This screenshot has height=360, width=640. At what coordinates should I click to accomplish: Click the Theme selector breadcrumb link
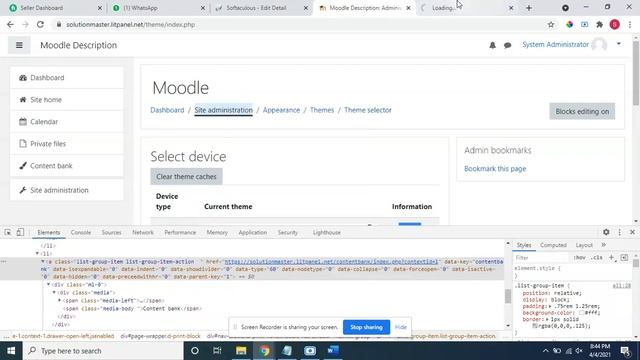click(x=368, y=110)
